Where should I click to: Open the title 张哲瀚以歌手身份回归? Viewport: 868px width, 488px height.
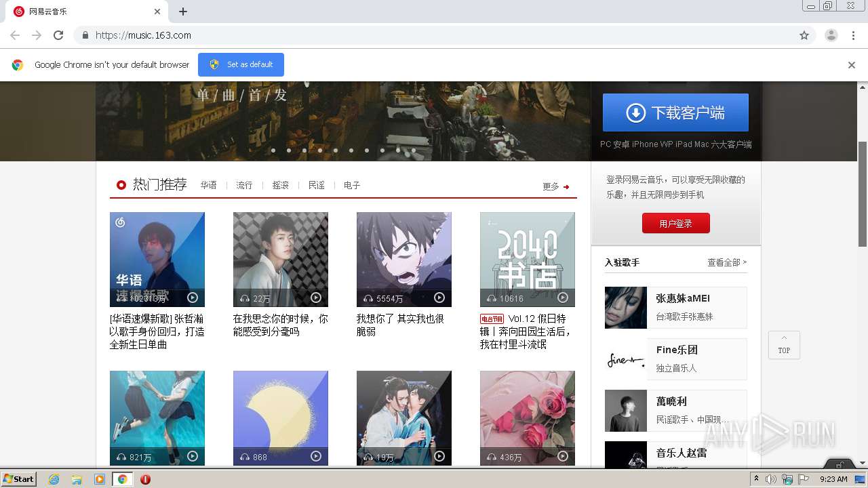click(157, 331)
